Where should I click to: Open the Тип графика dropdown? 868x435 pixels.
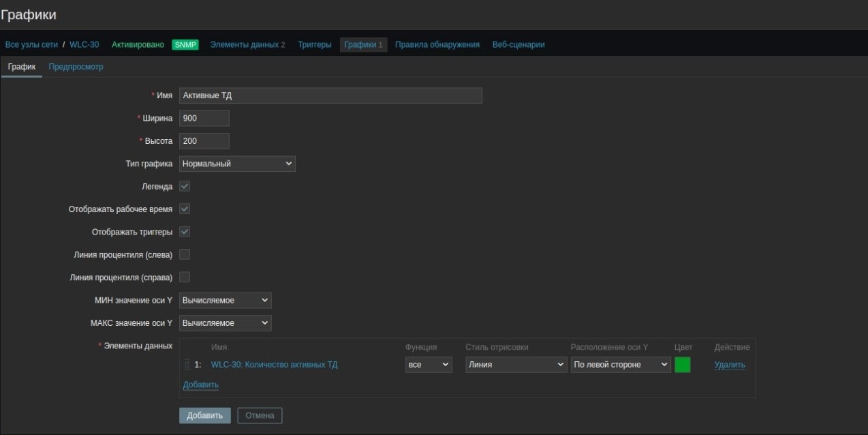(237, 164)
